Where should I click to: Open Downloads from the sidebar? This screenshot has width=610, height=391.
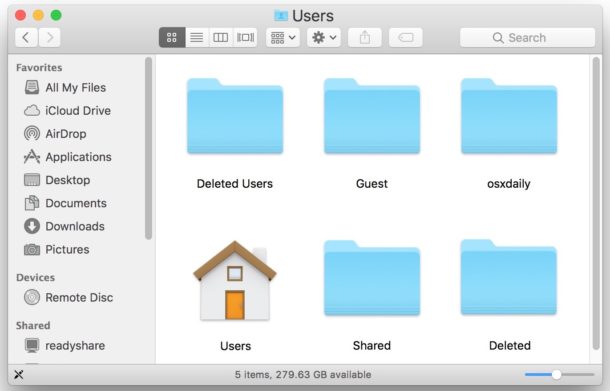point(64,226)
